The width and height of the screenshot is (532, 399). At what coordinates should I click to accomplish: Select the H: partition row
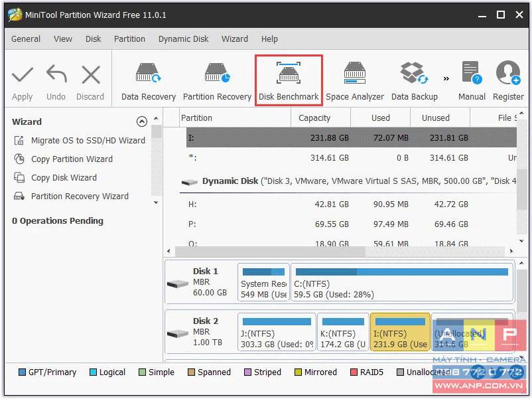click(x=351, y=204)
